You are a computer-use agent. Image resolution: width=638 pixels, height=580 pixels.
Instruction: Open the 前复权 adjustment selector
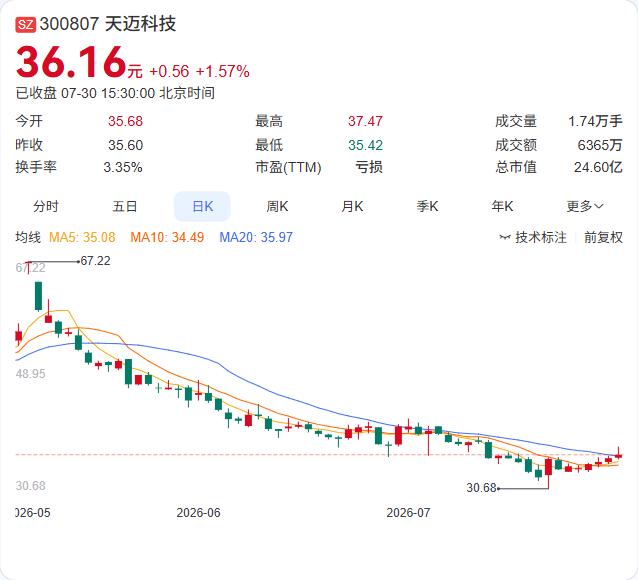(603, 237)
